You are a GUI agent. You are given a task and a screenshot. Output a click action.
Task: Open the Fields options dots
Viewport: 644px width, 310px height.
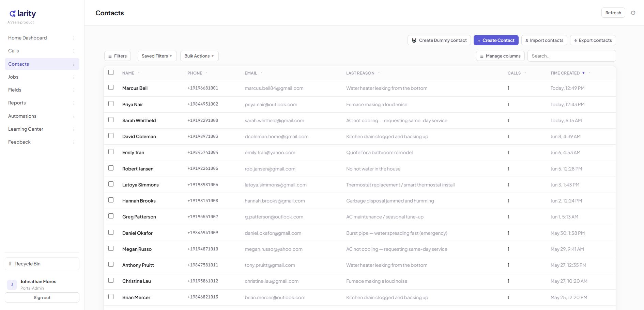pos(74,90)
